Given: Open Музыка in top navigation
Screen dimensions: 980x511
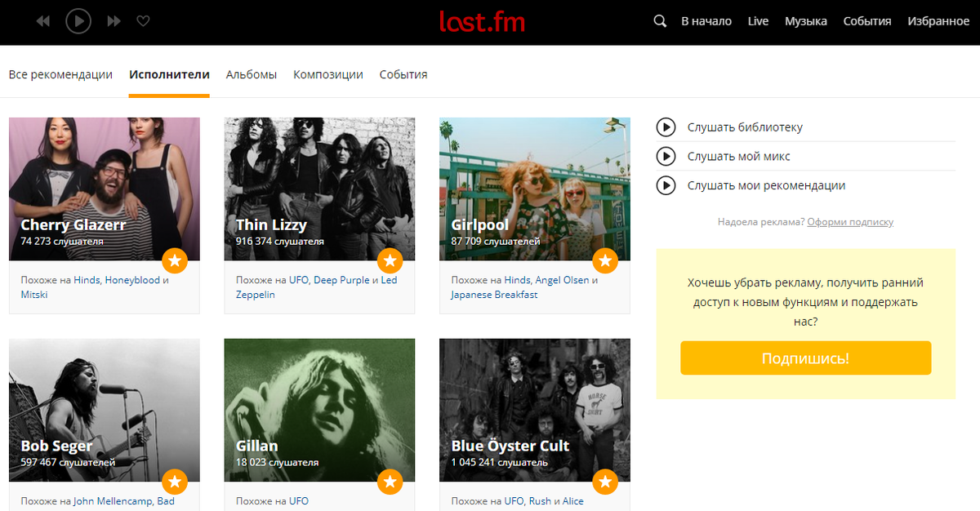Looking at the screenshot, I should point(806,21).
